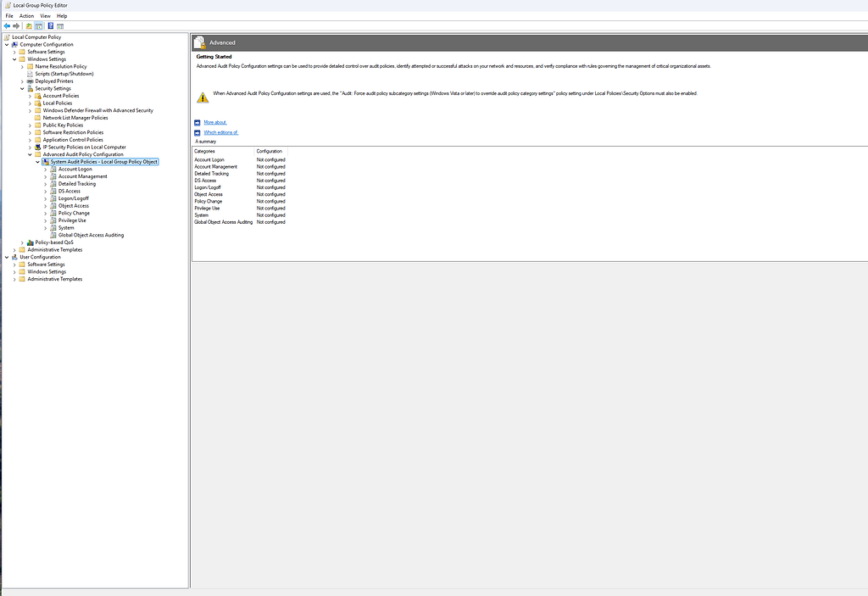Click the User Configuration user icon

point(15,257)
